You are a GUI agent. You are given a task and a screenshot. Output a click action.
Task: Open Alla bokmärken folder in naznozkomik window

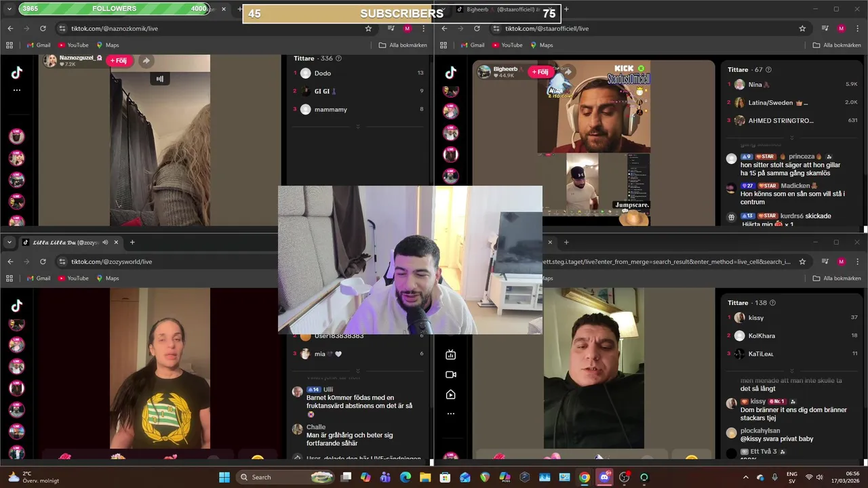tap(403, 45)
